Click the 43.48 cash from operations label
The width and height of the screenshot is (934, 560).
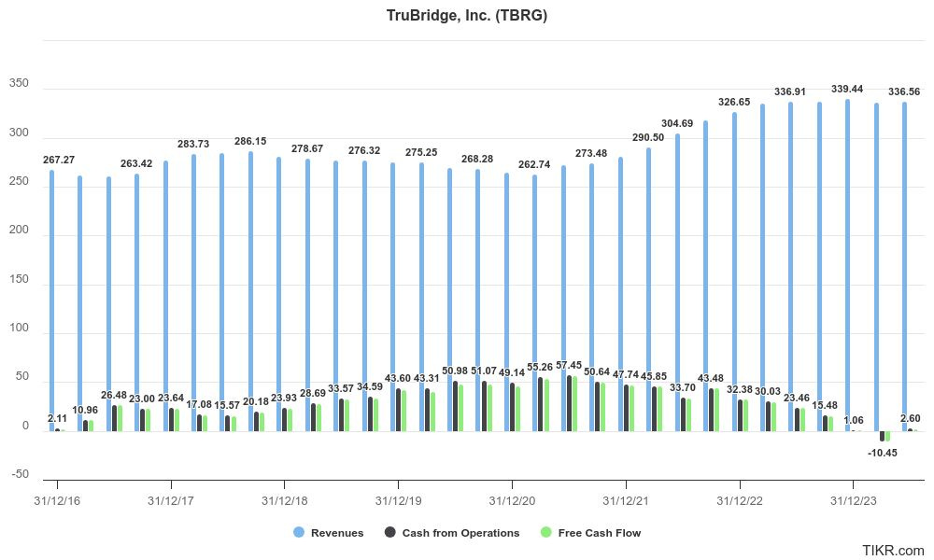click(x=711, y=379)
